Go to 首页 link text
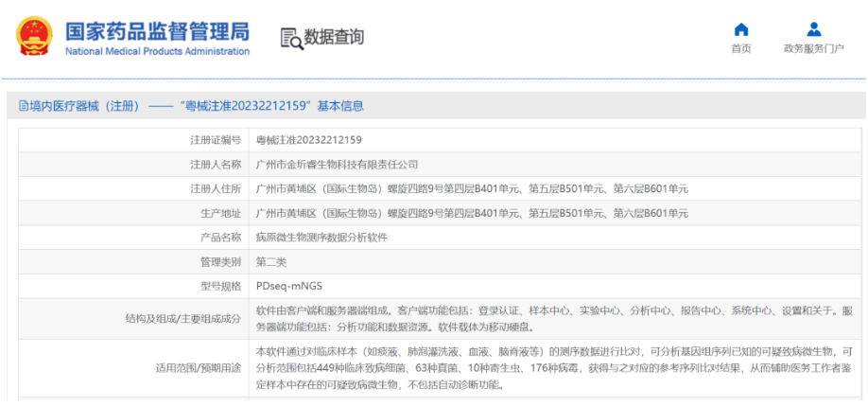This screenshot has height=407, width=868. [x=741, y=49]
